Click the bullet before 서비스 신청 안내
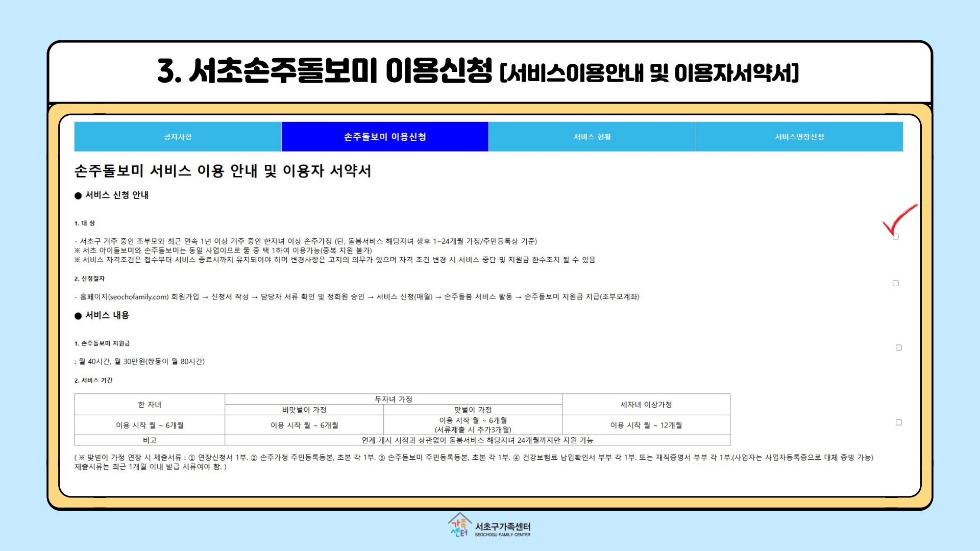The width and height of the screenshot is (980, 551). (78, 195)
